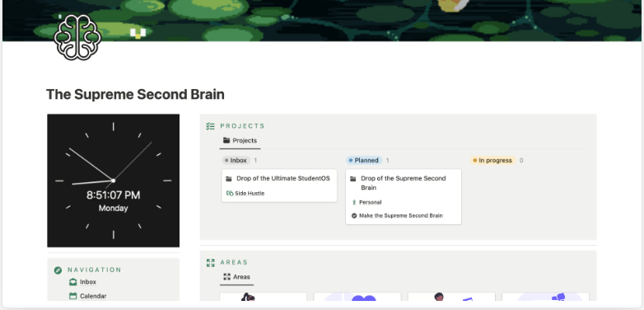Open the In progress status group label
Viewport: 644px width, 310px height.
[x=492, y=160]
